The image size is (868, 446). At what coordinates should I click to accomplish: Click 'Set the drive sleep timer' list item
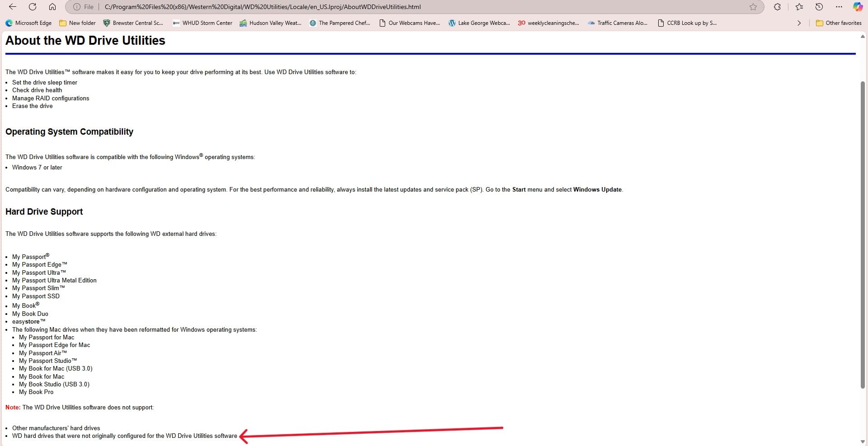pyautogui.click(x=45, y=83)
